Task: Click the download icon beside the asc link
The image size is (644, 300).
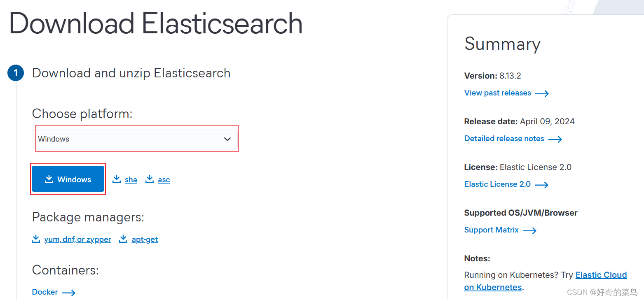Action: 150,179
